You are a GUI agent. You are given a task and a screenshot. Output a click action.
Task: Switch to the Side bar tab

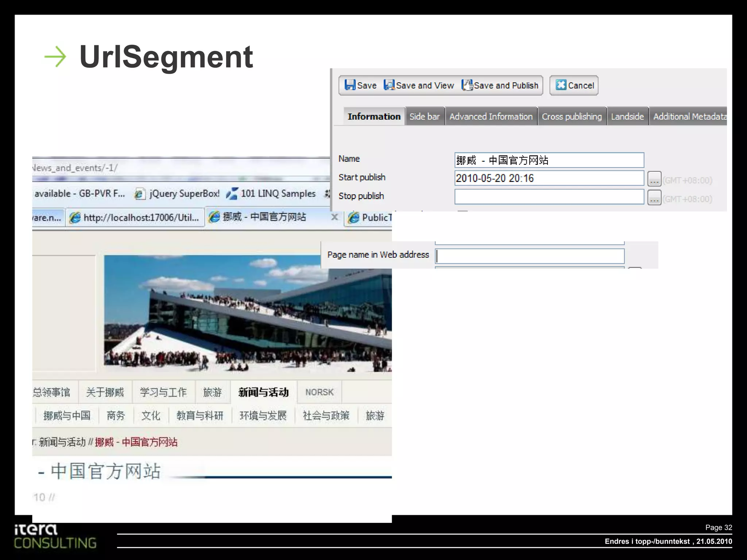coord(424,117)
